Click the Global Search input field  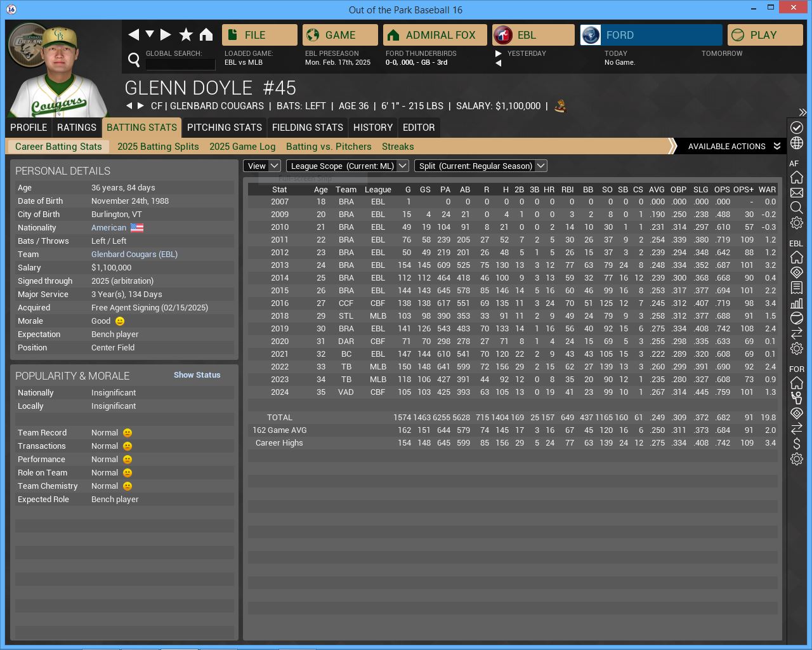click(x=180, y=64)
